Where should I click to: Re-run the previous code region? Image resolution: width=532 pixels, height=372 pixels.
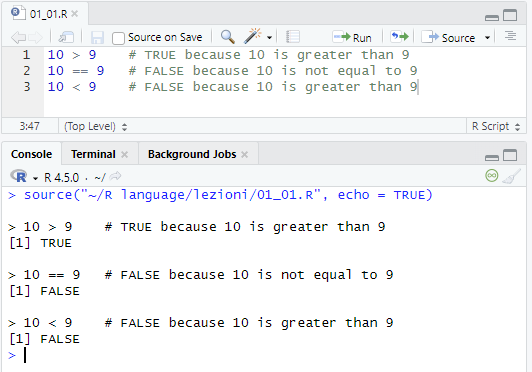tap(400, 36)
